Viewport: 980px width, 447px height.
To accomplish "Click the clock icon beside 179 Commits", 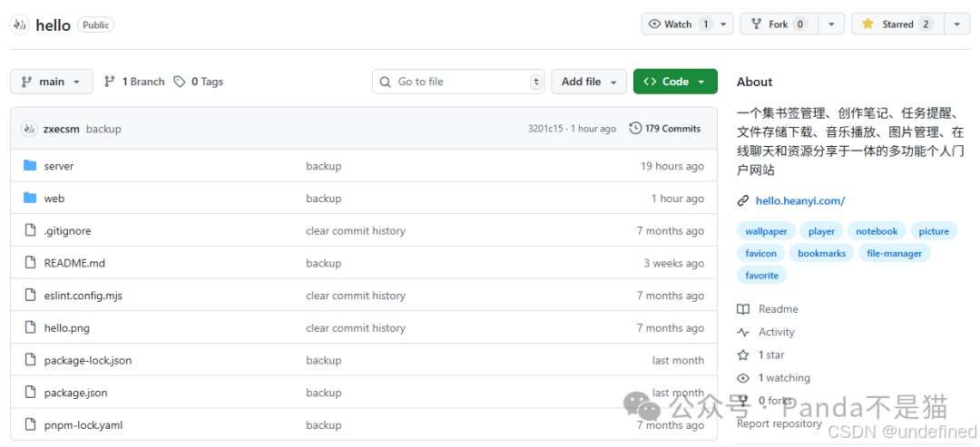I will coord(635,129).
